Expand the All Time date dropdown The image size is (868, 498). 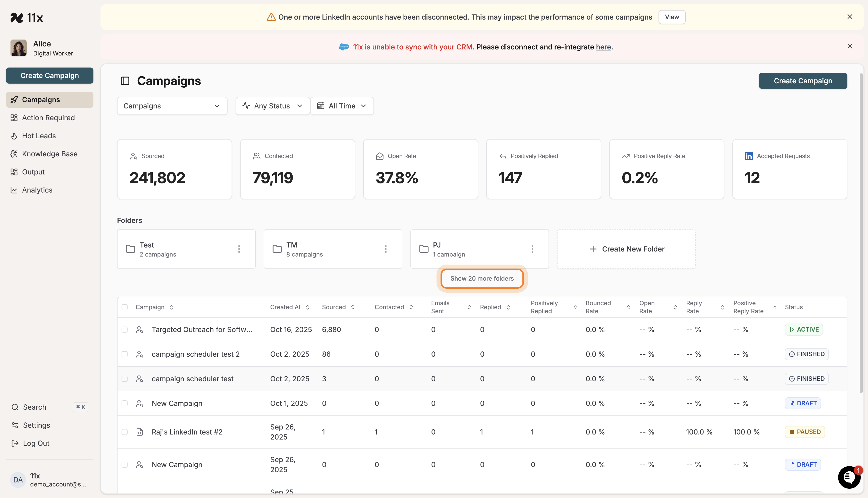(x=342, y=106)
